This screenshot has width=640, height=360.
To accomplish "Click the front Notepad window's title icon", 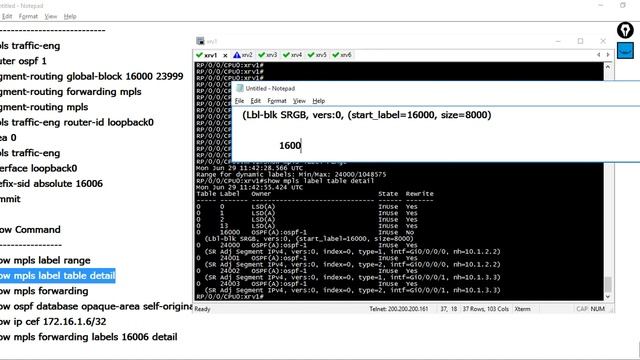I will pyautogui.click(x=240, y=88).
